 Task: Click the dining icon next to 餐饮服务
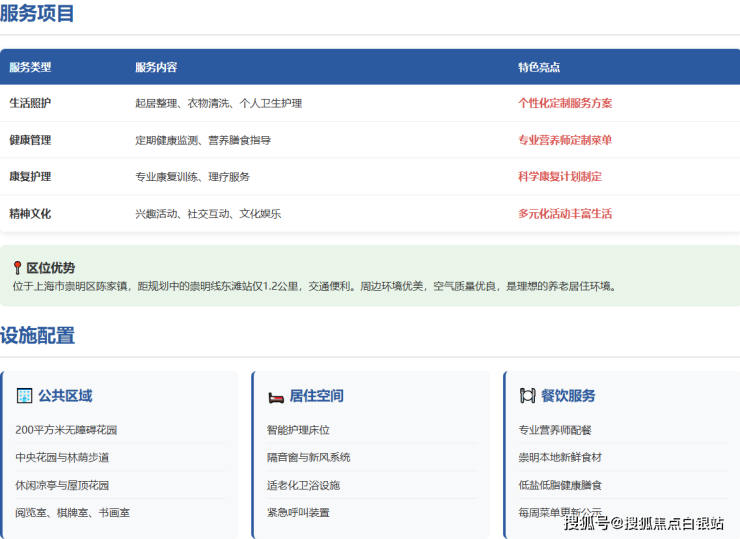pos(527,396)
